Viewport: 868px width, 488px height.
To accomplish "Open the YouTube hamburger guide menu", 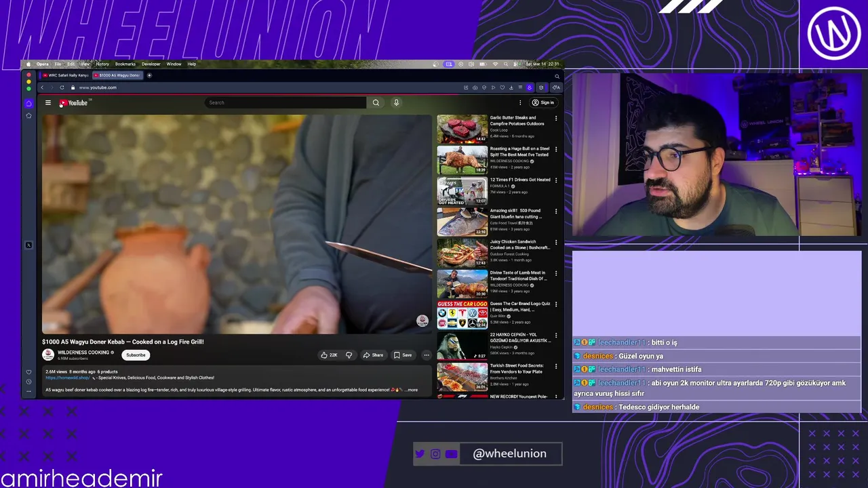I will coord(48,103).
